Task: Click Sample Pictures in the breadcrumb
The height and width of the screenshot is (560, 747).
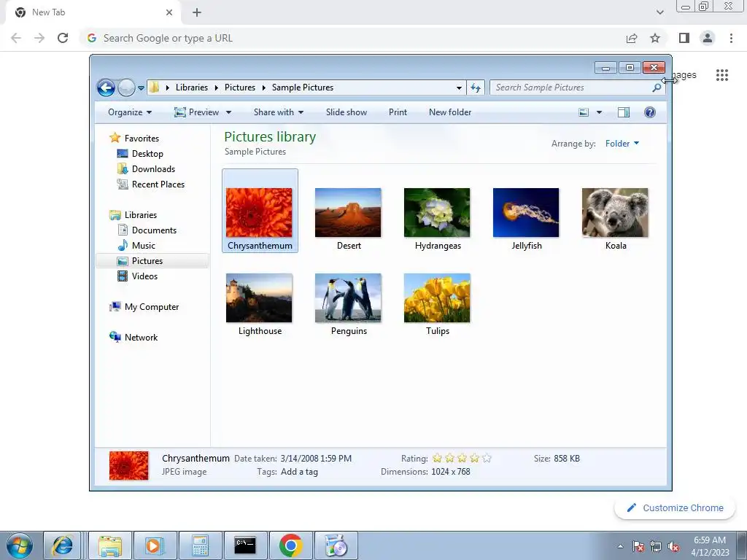Action: tap(303, 87)
